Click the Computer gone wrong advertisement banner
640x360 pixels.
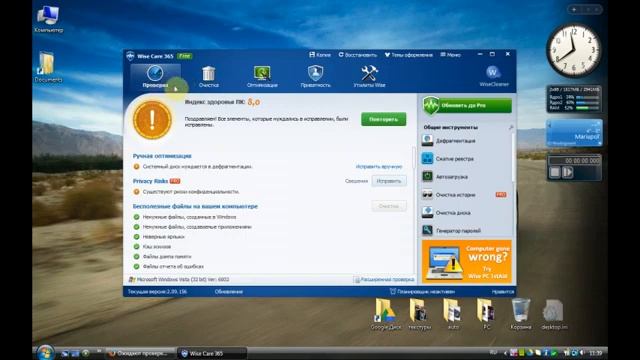467,261
